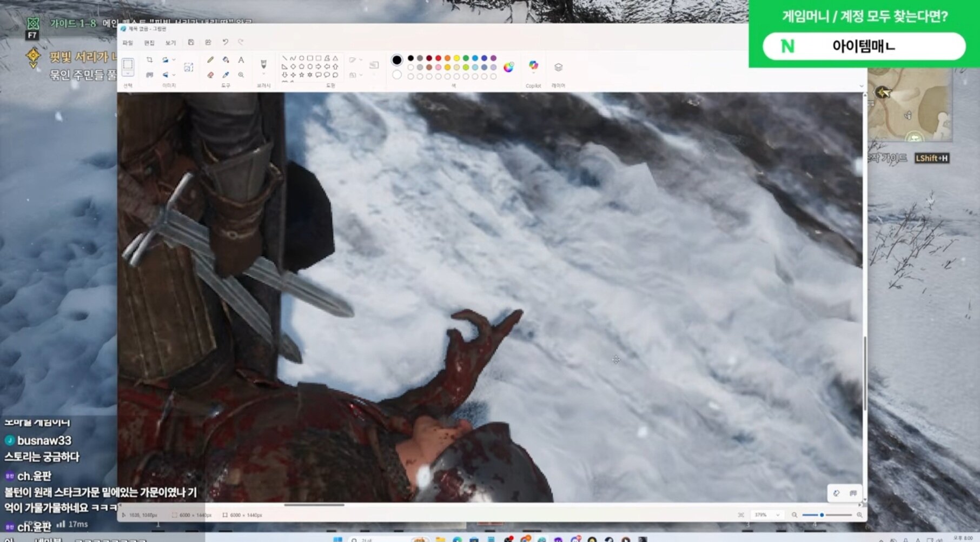
Task: Choose the Line shape
Action: [x=284, y=58]
